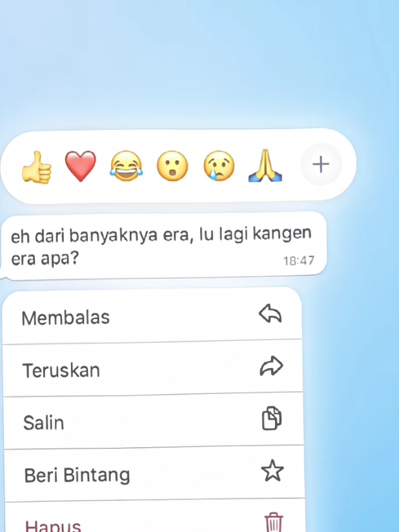Click the star outline icon

click(x=272, y=471)
